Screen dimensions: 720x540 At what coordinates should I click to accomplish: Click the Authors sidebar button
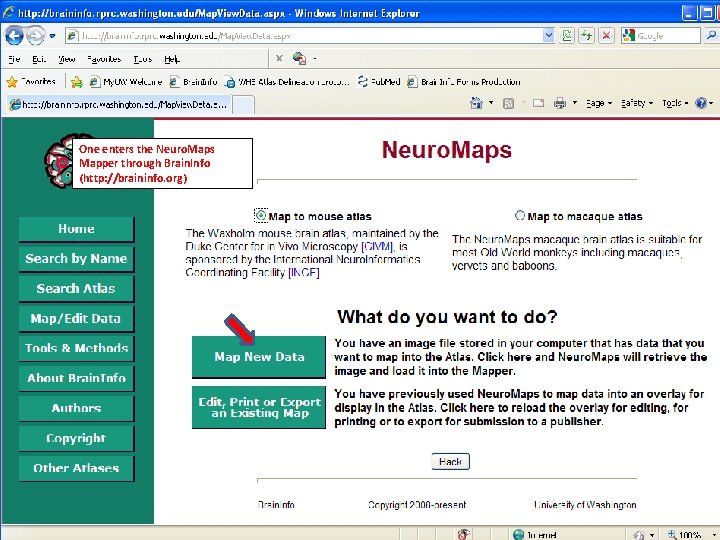click(76, 408)
